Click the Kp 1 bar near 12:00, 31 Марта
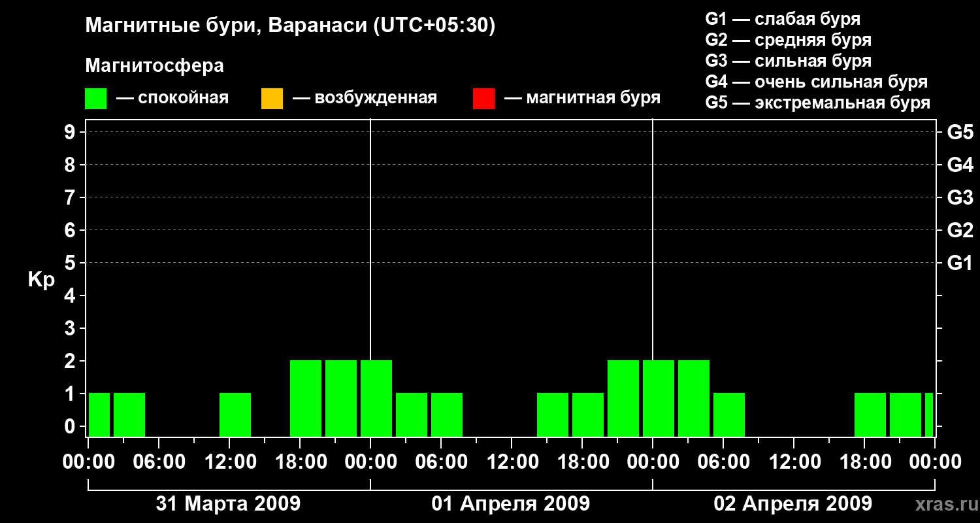The width and height of the screenshot is (980, 523). pyautogui.click(x=235, y=414)
